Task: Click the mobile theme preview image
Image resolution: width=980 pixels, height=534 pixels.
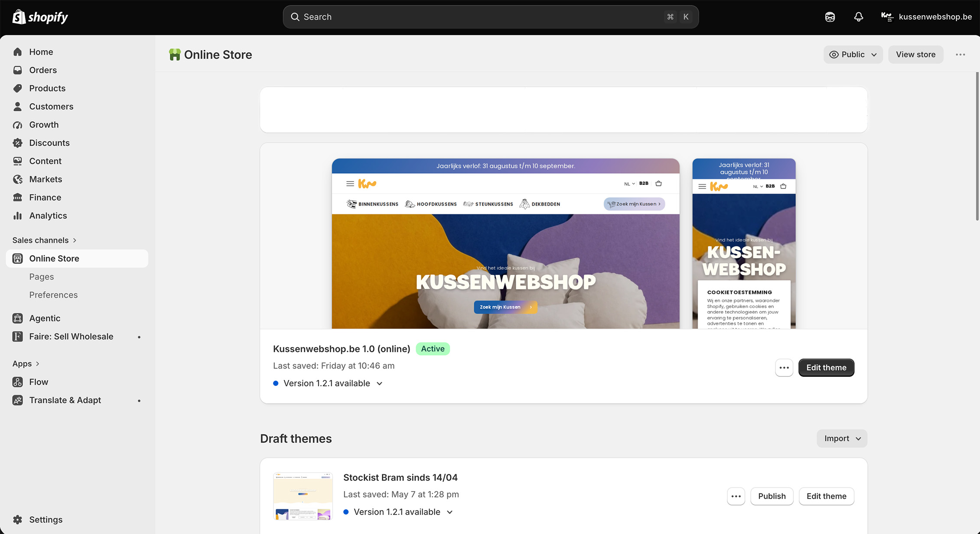Action: tap(744, 243)
